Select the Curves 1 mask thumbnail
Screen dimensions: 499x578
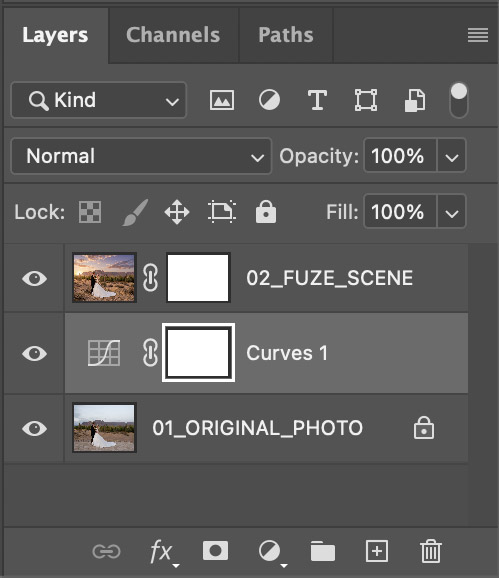pos(198,353)
